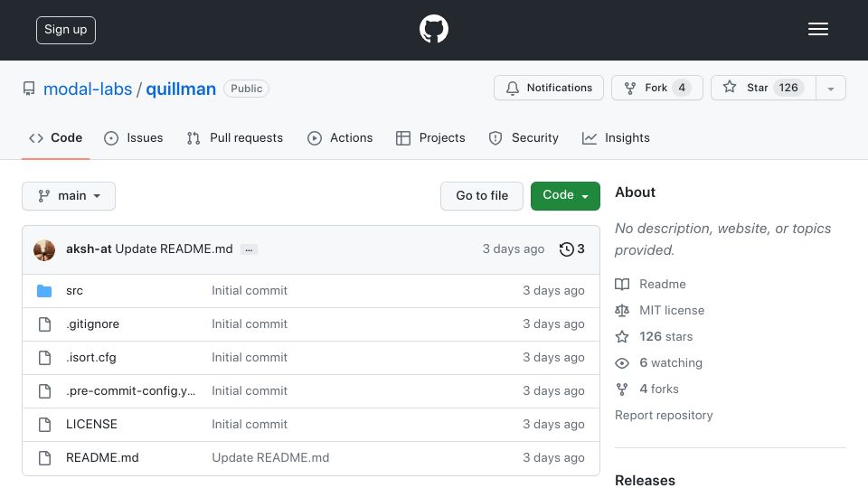Expand commit message ellipsis details
The width and height of the screenshot is (868, 488).
[x=249, y=250]
